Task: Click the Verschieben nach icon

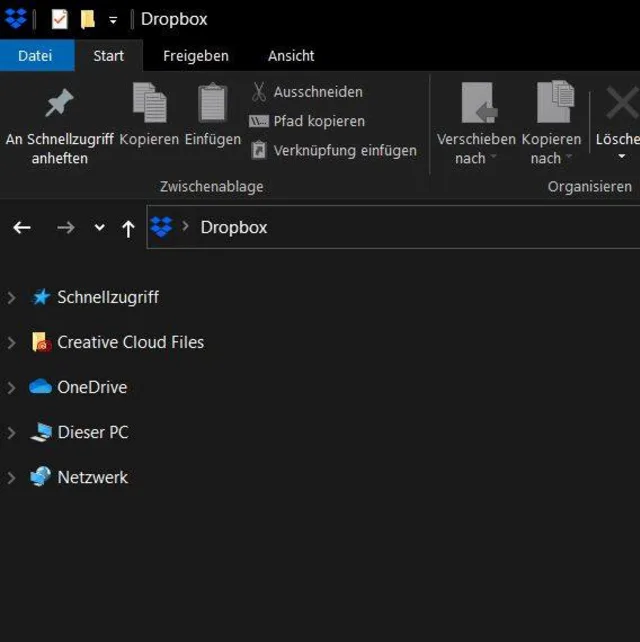Action: 476,103
